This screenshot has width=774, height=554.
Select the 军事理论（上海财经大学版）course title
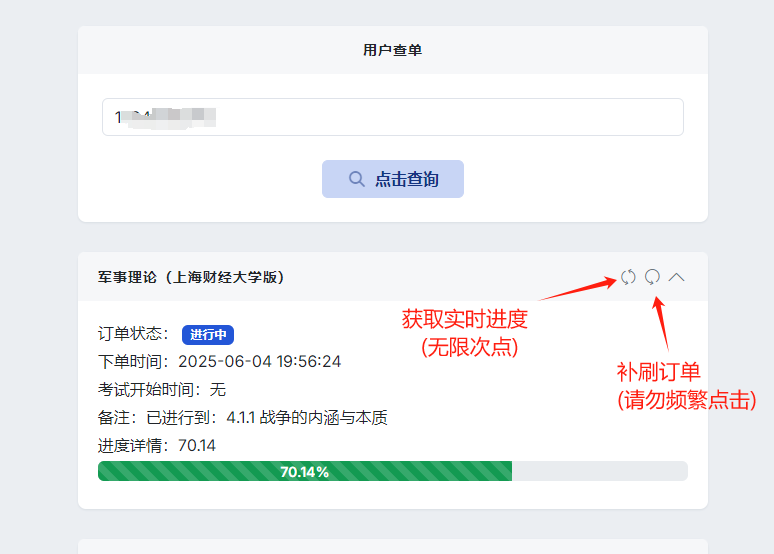(x=191, y=277)
